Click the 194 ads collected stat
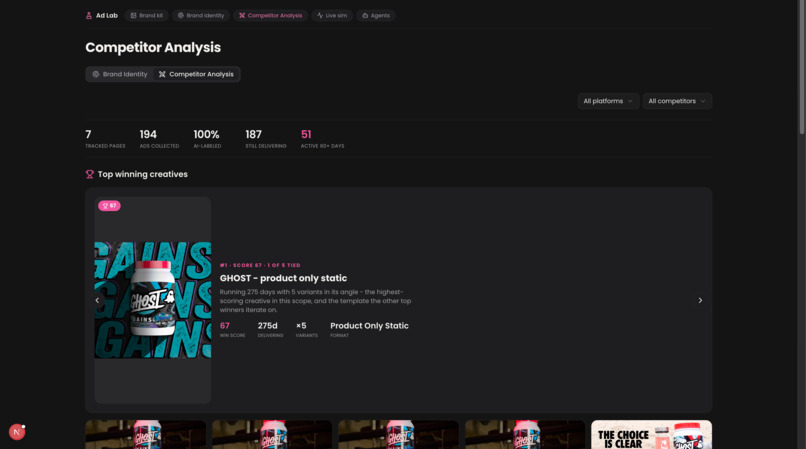This screenshot has width=806, height=449. (x=159, y=139)
